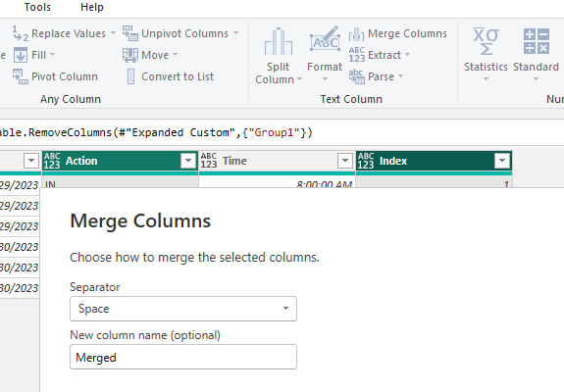This screenshot has height=392, width=564.
Task: Open the Help ribbon tab
Action: (92, 7)
